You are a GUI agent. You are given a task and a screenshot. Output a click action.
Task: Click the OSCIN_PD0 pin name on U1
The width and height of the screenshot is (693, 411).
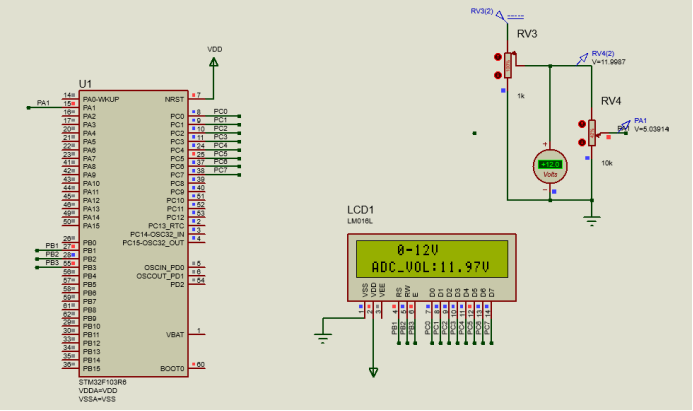[164, 268]
